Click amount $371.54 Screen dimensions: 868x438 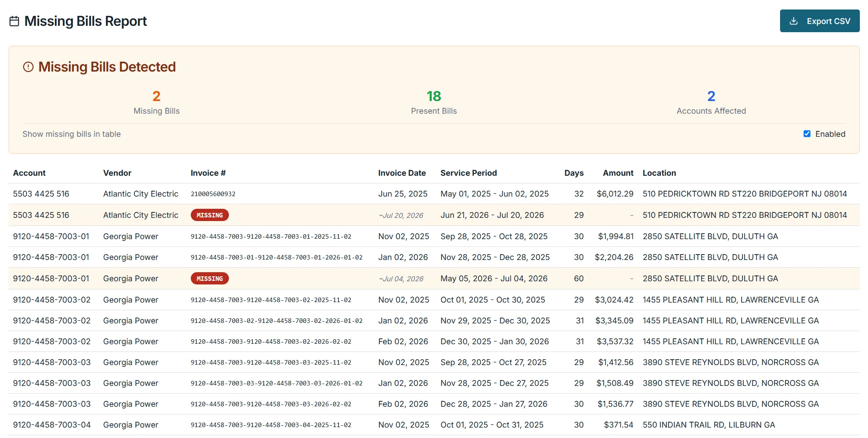619,425
